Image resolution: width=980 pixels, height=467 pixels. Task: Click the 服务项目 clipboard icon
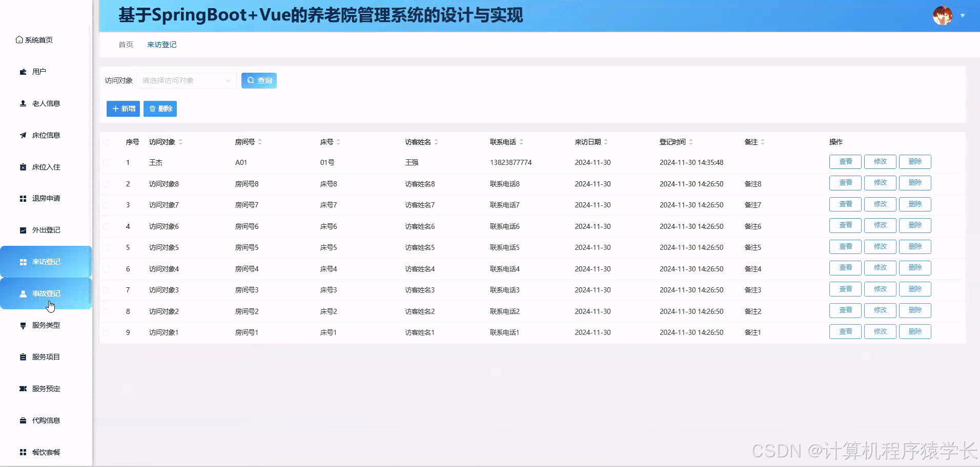(23, 357)
